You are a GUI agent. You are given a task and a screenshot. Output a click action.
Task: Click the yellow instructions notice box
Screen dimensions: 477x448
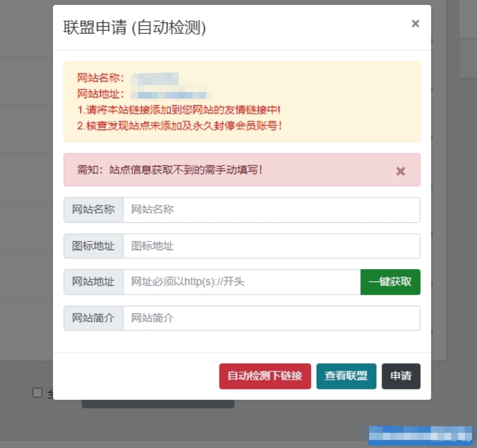pyautogui.click(x=242, y=101)
